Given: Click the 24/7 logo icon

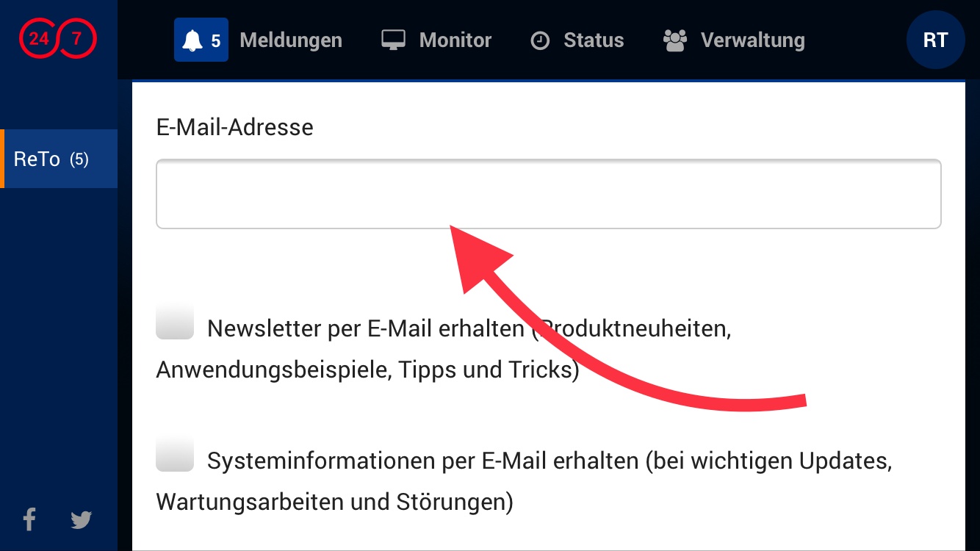Looking at the screenshot, I should 58,39.
